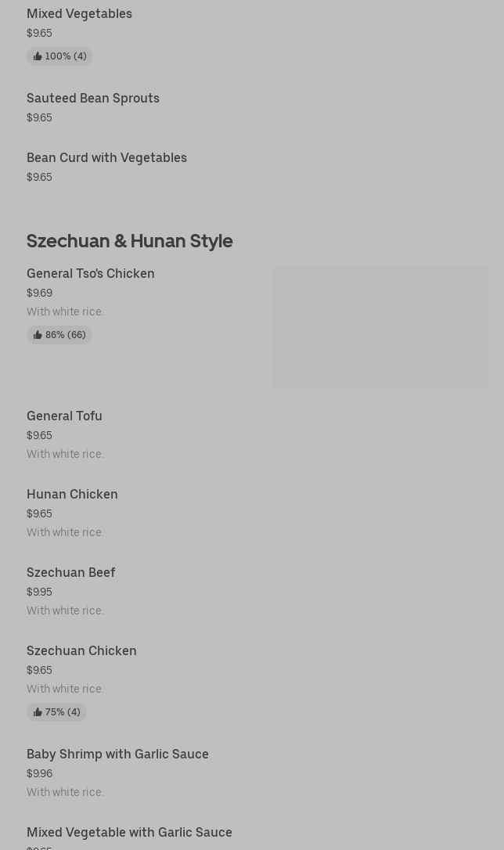Click the Szechuan & Hunan Style heading

coord(130,240)
